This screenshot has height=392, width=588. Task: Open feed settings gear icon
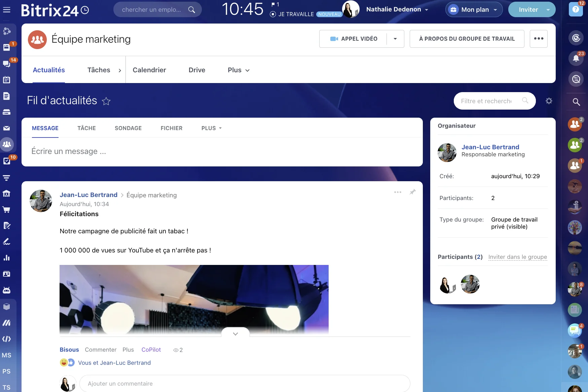point(549,101)
